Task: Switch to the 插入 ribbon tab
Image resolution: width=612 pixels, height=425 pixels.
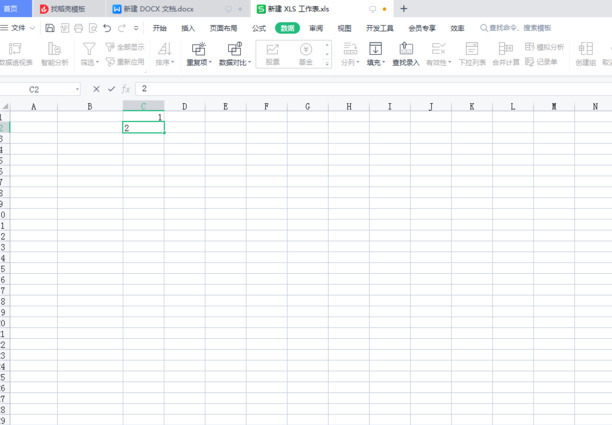Action: pos(188,28)
